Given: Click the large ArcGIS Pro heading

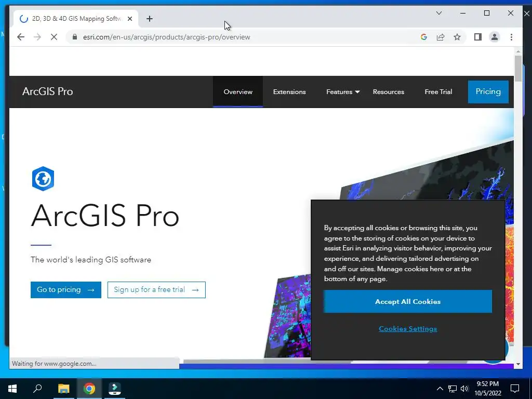Looking at the screenshot, I should click(x=105, y=216).
